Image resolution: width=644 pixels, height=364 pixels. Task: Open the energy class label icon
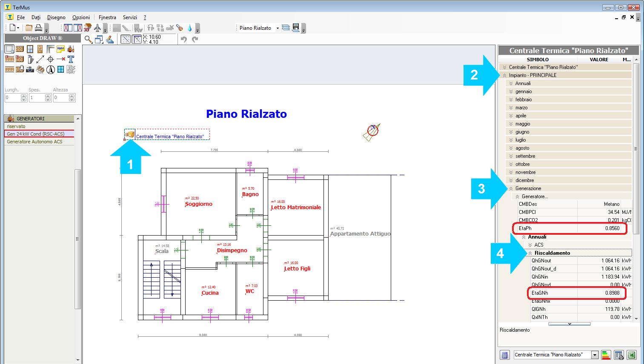point(606,355)
